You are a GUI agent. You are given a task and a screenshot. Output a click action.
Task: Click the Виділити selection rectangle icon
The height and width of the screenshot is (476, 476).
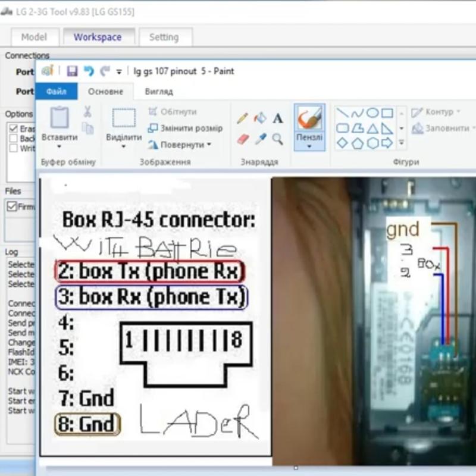click(124, 118)
